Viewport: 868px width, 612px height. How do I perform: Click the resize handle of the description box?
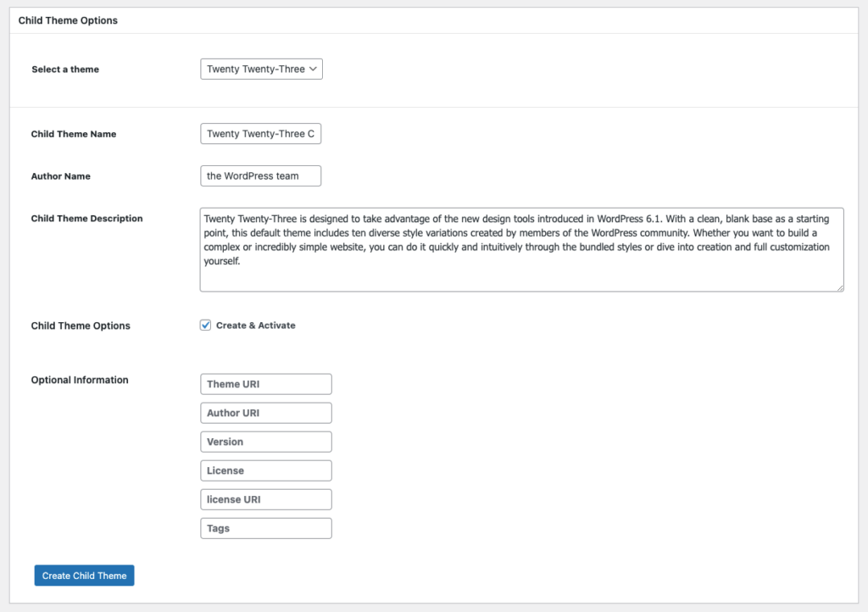click(839, 289)
